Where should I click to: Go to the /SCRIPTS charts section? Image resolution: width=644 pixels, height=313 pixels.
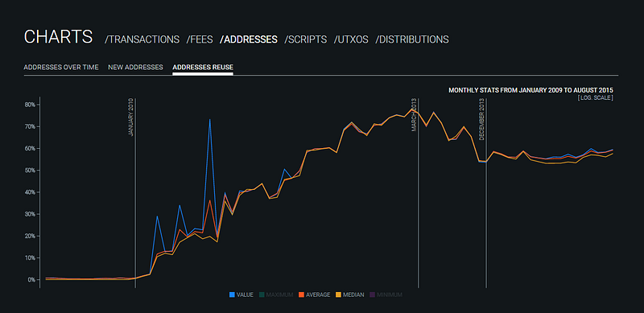(x=306, y=39)
